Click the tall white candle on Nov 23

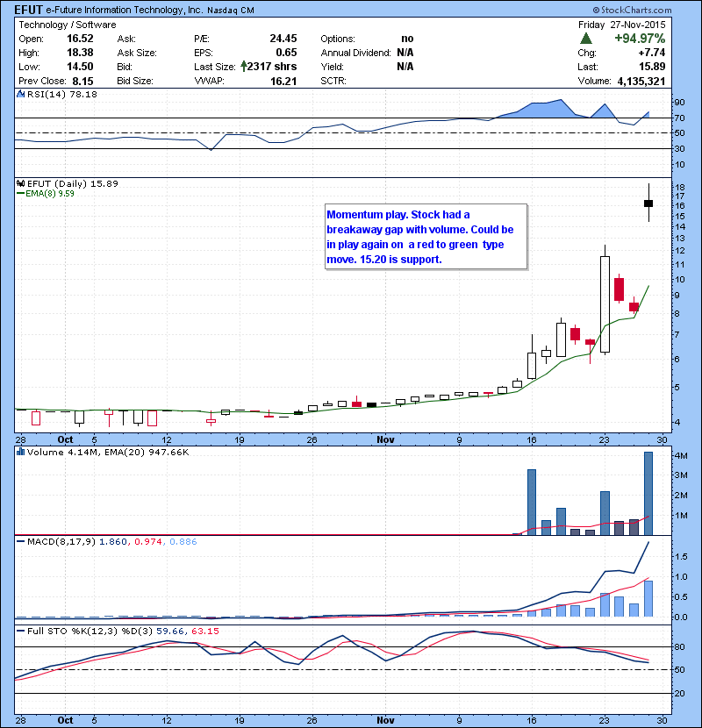click(x=605, y=304)
